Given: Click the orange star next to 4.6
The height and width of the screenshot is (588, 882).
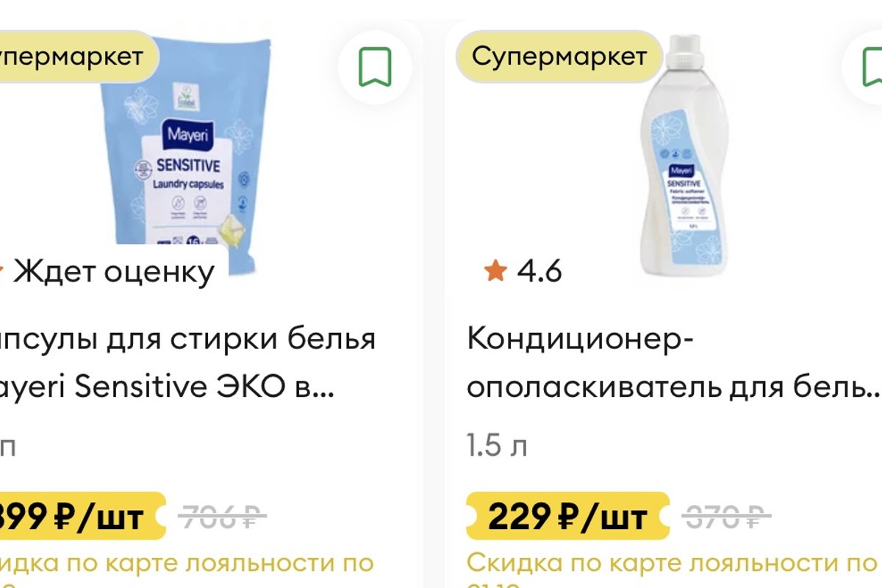Looking at the screenshot, I should [495, 272].
